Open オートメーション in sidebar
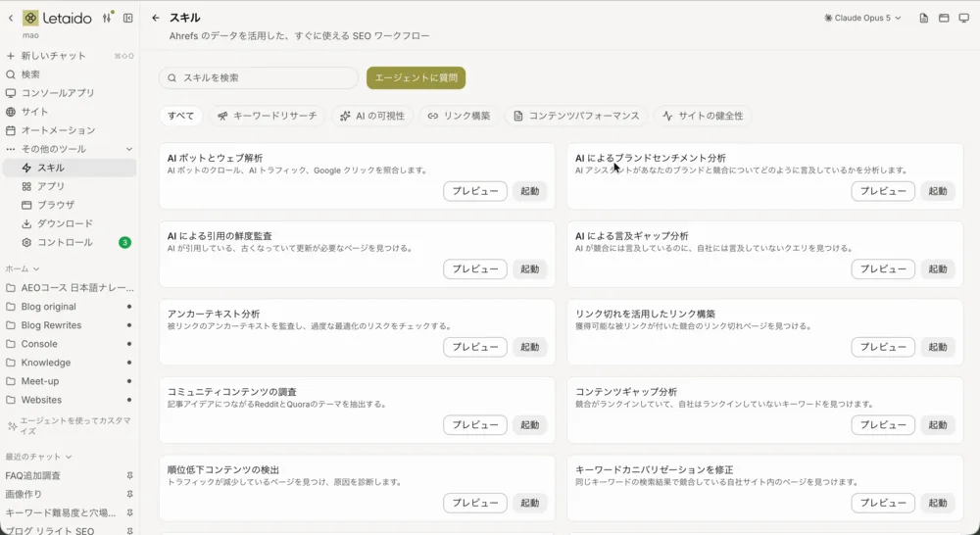Viewport: 980px width, 535px height. (70, 130)
